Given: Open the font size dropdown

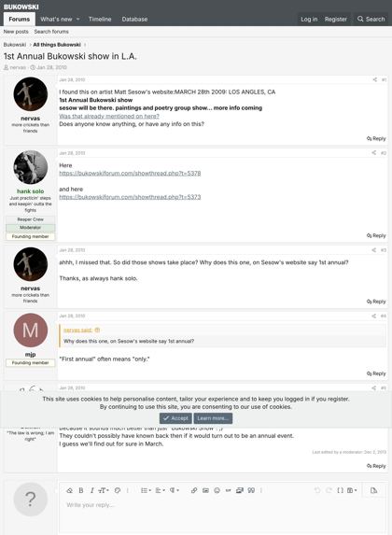Looking at the screenshot, I should [104, 490].
